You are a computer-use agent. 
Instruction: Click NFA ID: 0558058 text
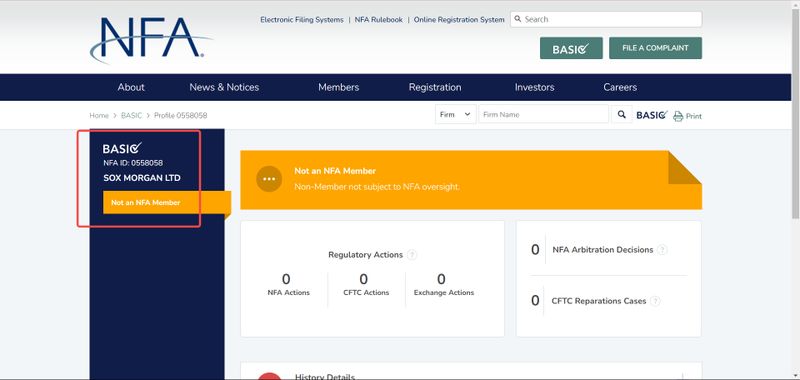coord(133,163)
